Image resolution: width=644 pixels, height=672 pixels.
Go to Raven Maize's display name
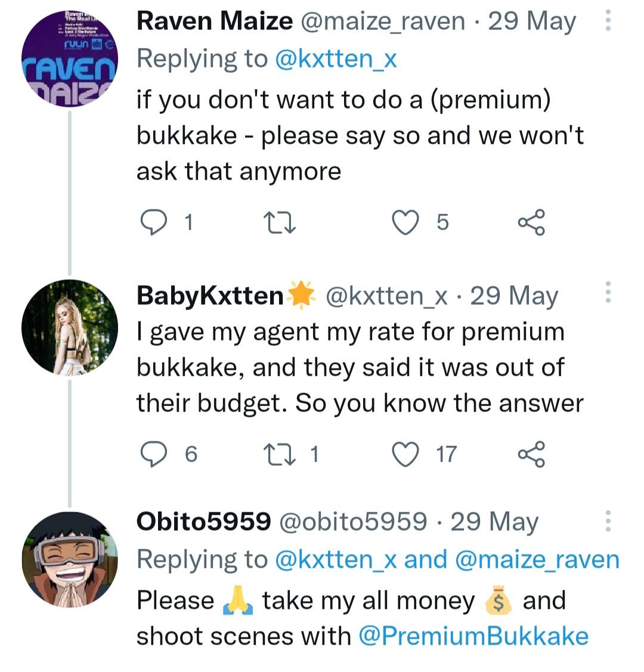click(215, 21)
